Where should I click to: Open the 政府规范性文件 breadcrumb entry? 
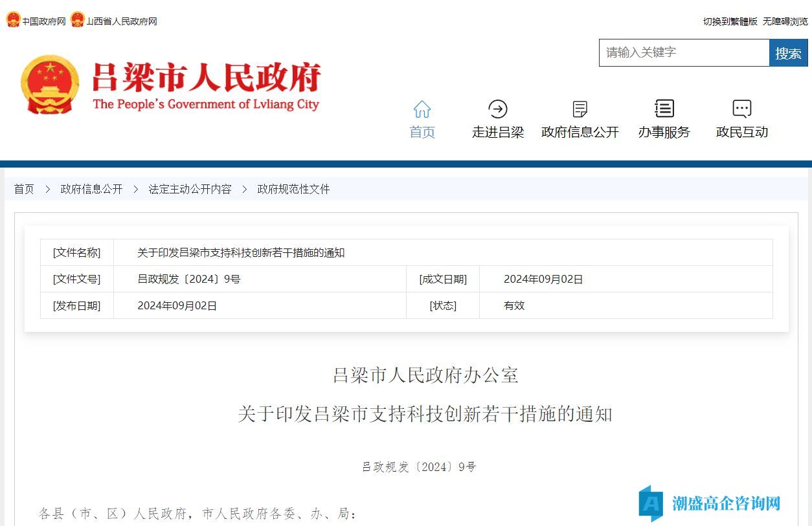click(x=293, y=189)
